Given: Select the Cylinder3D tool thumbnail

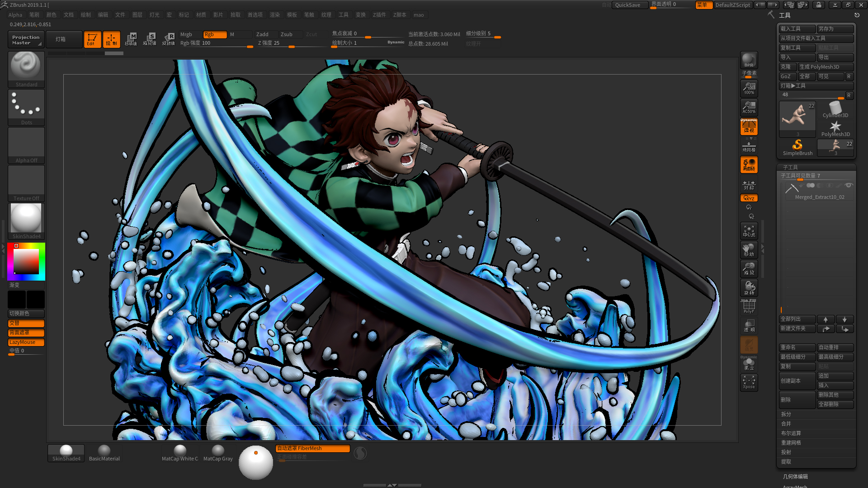Looking at the screenshot, I should click(x=835, y=110).
